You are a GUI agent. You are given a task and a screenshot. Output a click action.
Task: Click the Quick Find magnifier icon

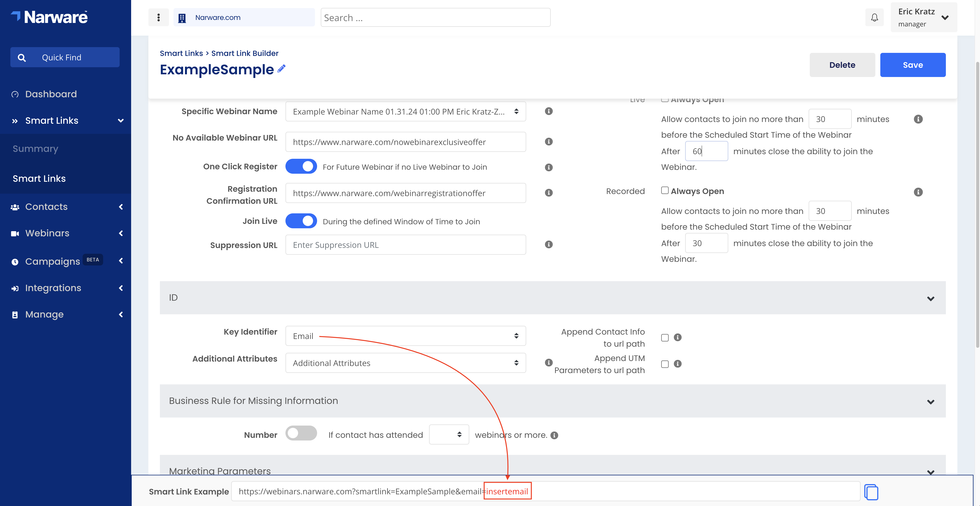click(22, 57)
